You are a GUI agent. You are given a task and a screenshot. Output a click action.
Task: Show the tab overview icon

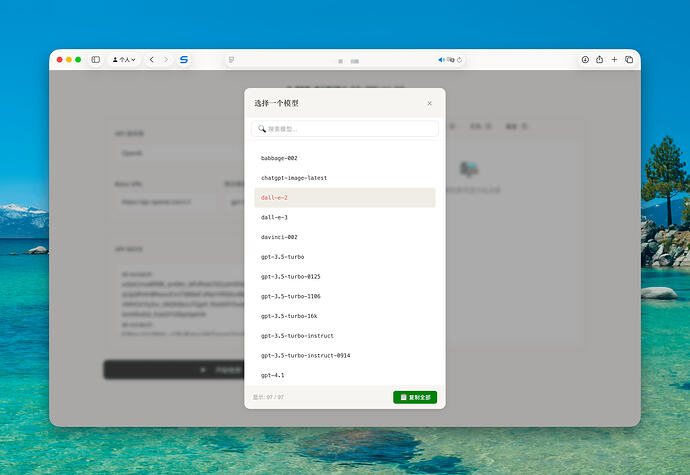(x=629, y=59)
